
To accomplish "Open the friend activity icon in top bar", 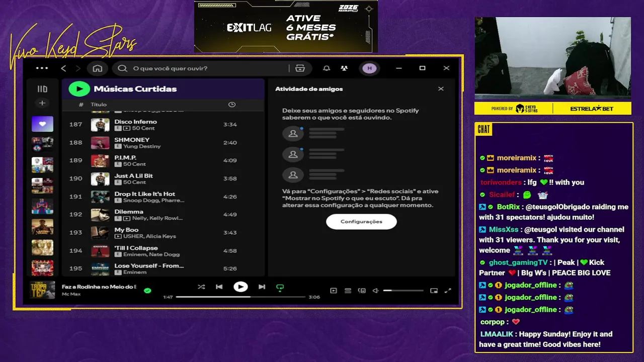I will click(x=344, y=68).
